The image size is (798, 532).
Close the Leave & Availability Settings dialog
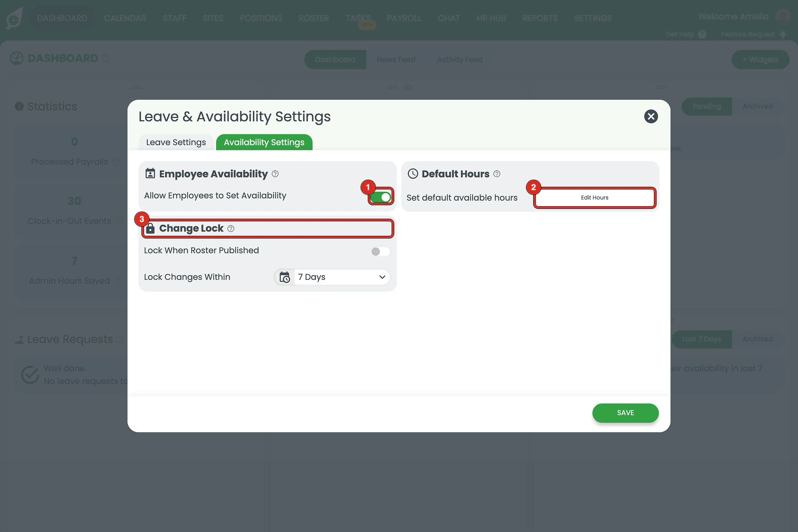click(x=651, y=116)
